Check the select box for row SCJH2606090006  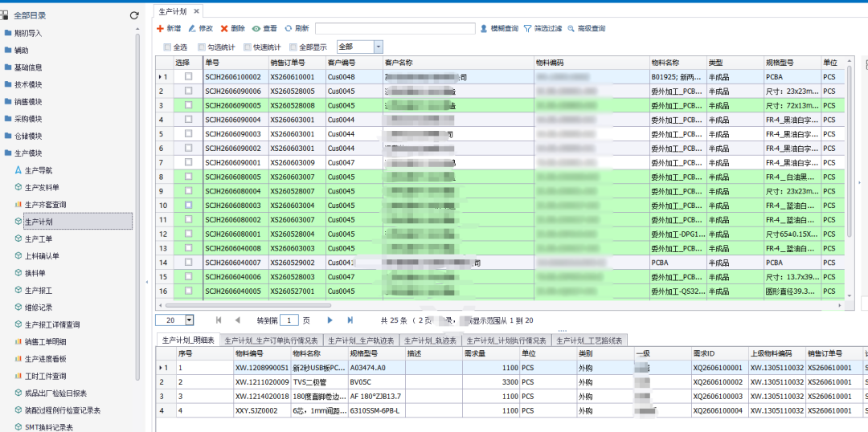pyautogui.click(x=188, y=90)
